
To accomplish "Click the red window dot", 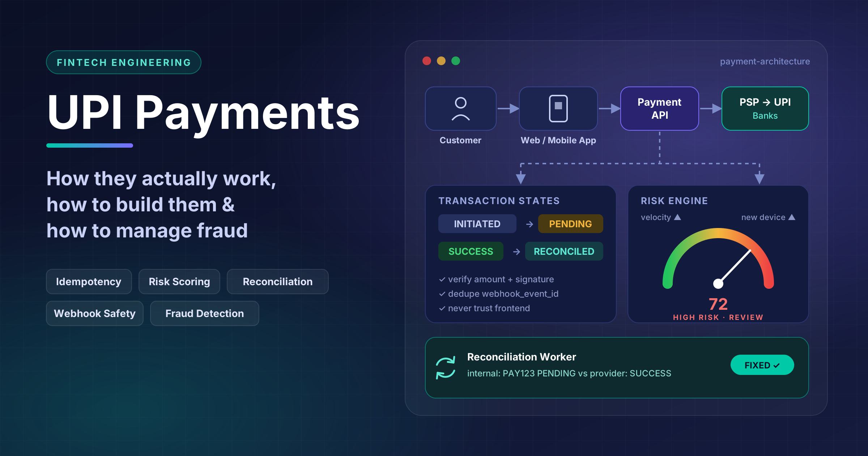I will click(427, 61).
